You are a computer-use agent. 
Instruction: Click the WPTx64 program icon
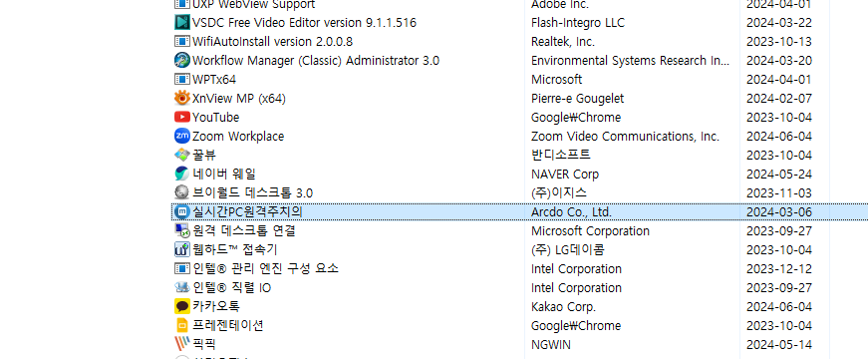pyautogui.click(x=181, y=79)
